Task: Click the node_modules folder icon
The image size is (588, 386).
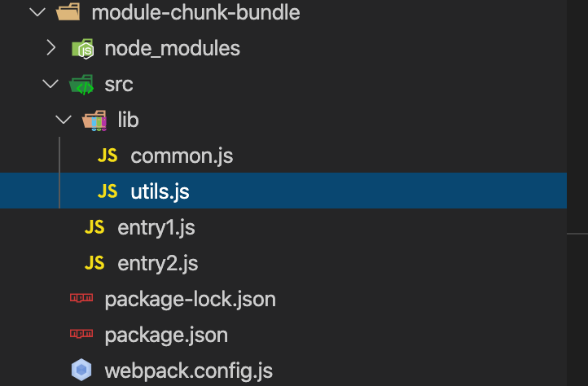Action: coord(82,49)
